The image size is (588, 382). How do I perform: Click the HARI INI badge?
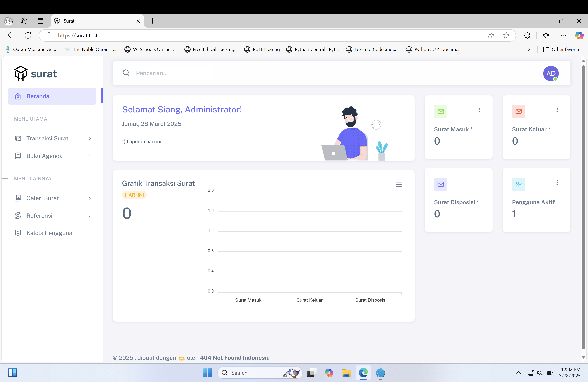[x=134, y=195]
